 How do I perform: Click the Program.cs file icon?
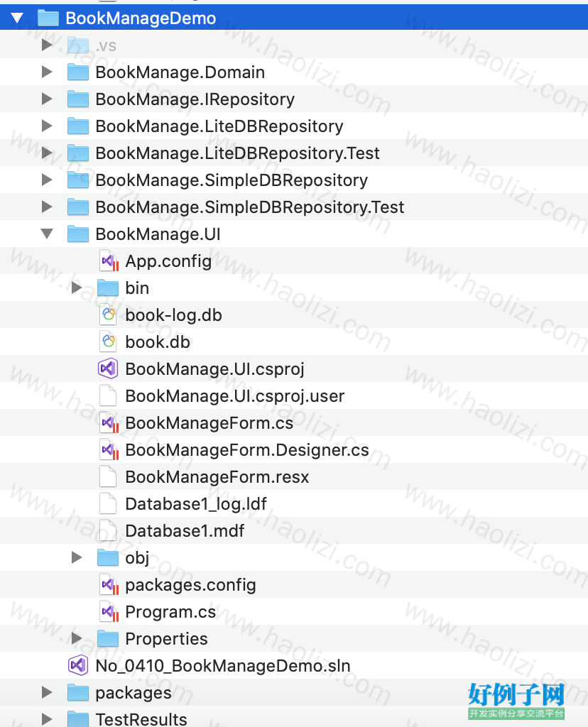[109, 611]
